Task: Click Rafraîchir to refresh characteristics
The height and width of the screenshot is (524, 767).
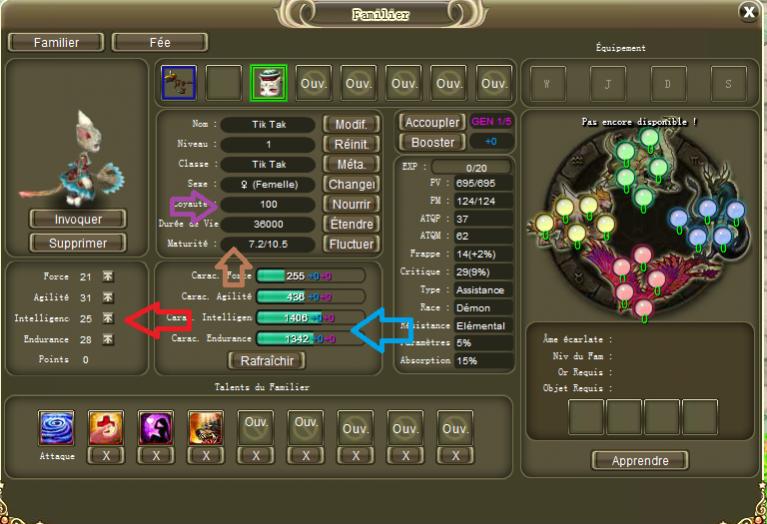Action: [x=267, y=361]
